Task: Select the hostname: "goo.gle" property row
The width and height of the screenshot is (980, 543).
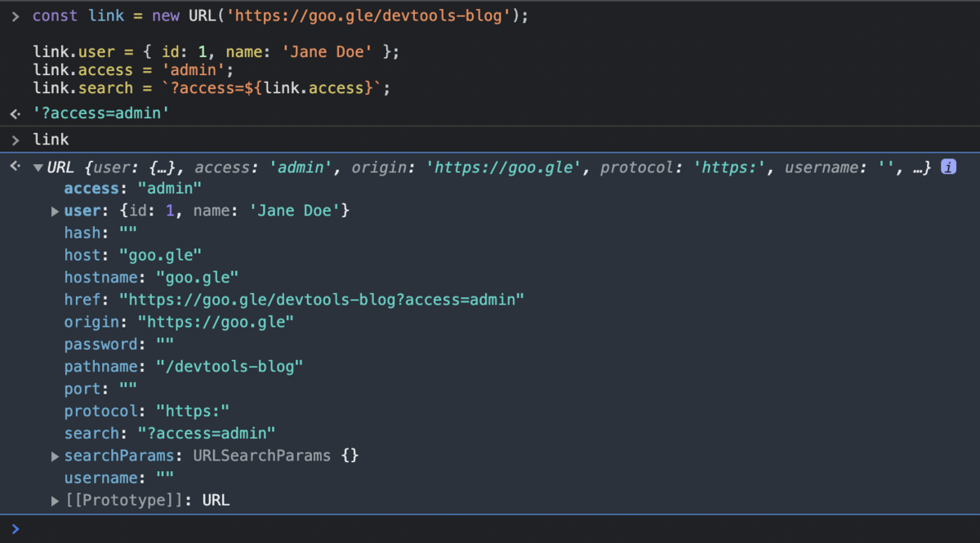Action: pos(152,278)
